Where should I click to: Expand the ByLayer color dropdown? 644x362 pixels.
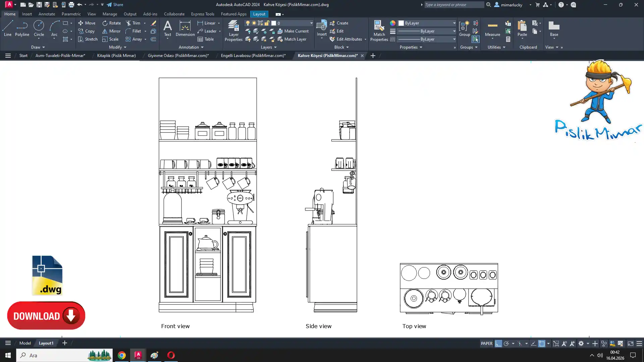[454, 23]
